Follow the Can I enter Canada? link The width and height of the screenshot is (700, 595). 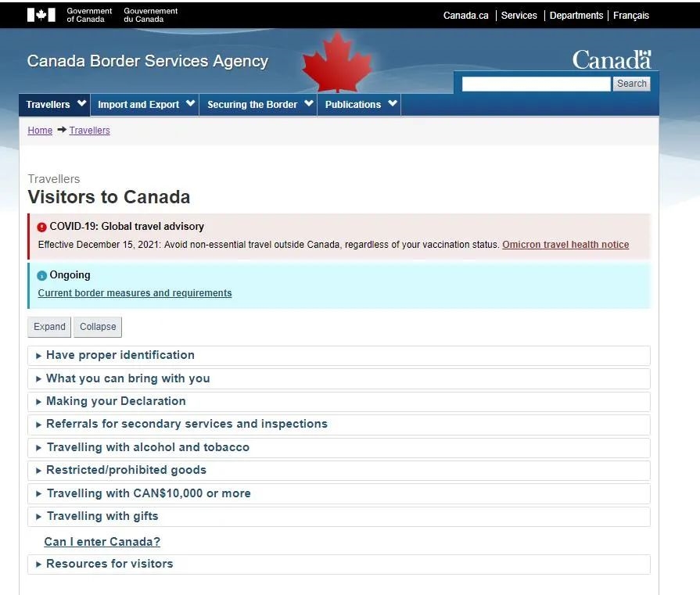(x=102, y=542)
